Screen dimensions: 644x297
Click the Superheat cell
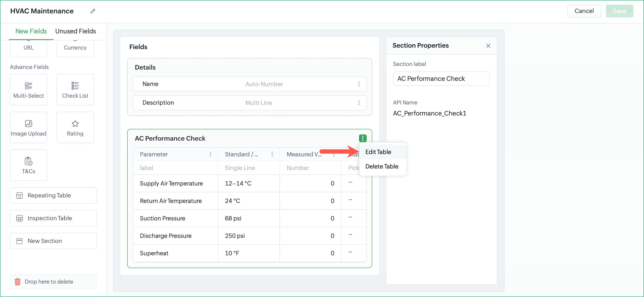pyautogui.click(x=175, y=253)
